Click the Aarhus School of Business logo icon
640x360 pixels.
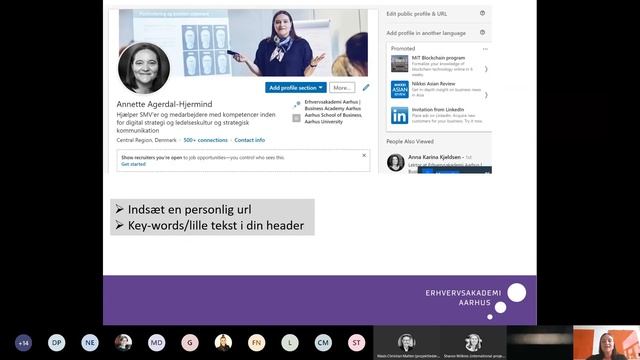(x=297, y=118)
